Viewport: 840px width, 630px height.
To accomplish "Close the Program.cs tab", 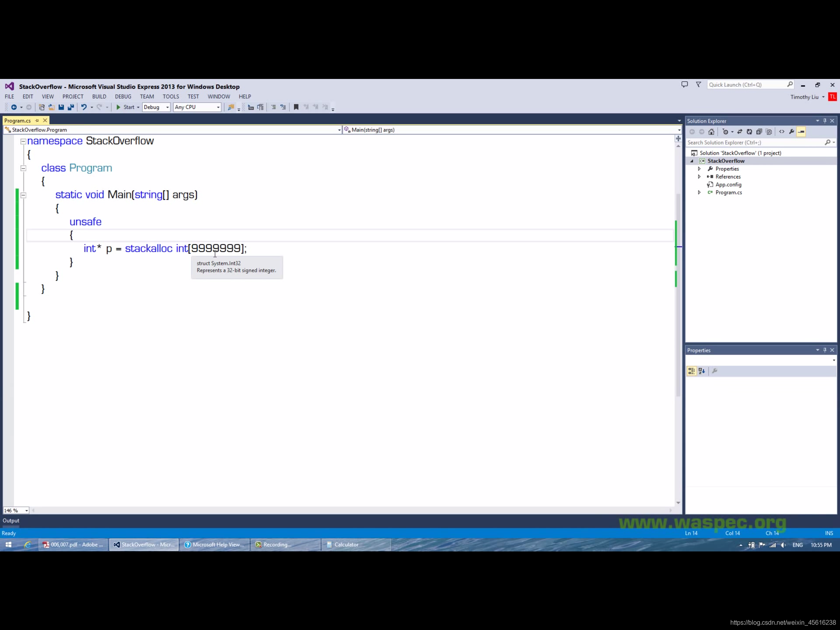I will (x=45, y=121).
